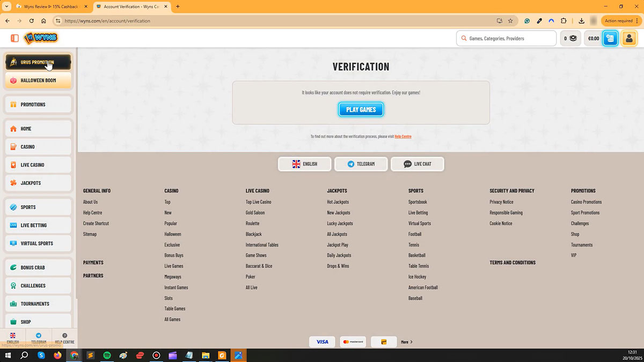The image size is (644, 362).
Task: Open the browser tab list dropdown
Action: point(6,6)
